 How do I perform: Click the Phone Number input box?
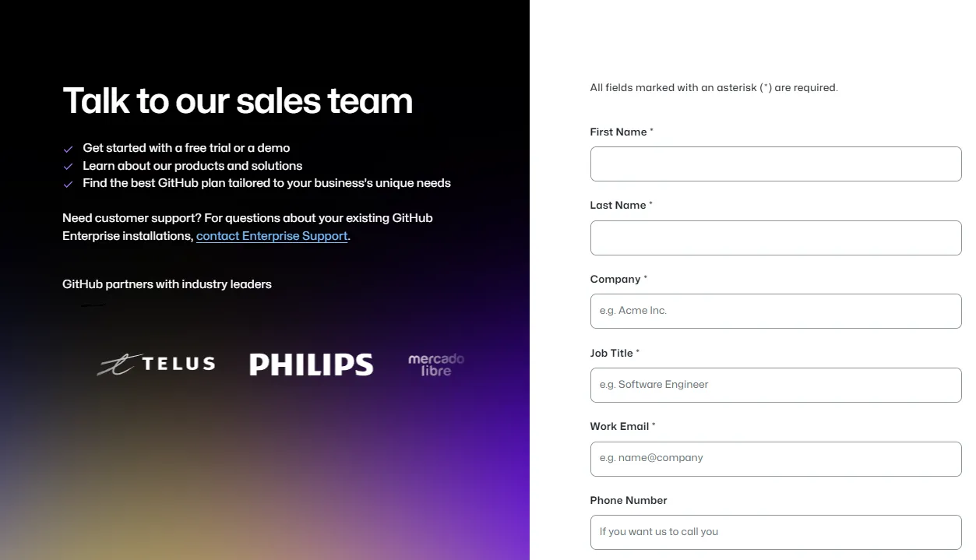click(x=776, y=532)
